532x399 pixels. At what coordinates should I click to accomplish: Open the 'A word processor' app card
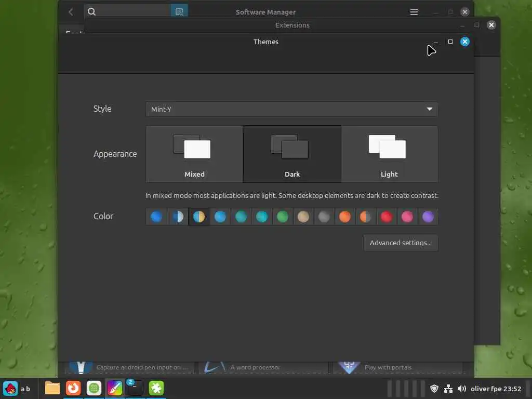[263, 367]
